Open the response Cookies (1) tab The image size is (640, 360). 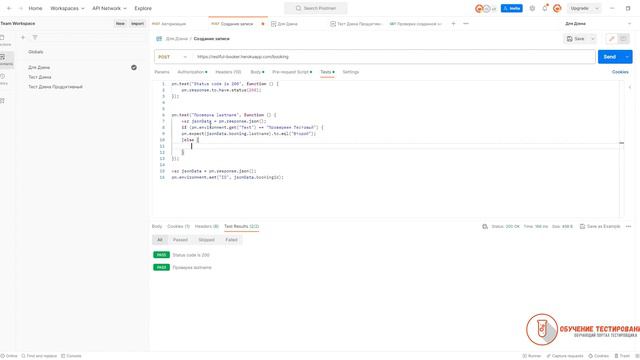pos(178,226)
